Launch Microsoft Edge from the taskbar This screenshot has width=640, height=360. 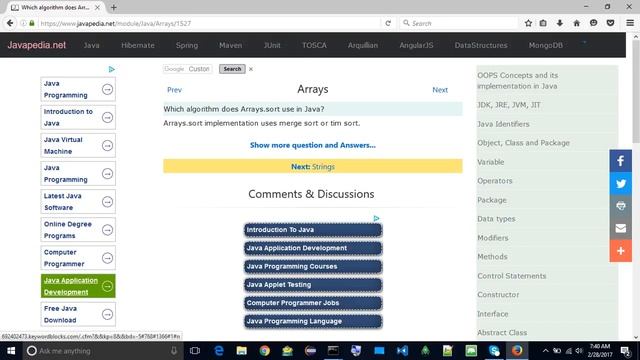(219, 351)
